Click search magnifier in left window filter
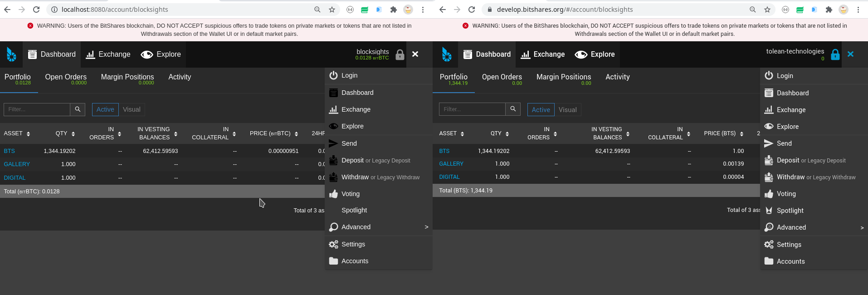The height and width of the screenshot is (295, 868). [x=78, y=109]
